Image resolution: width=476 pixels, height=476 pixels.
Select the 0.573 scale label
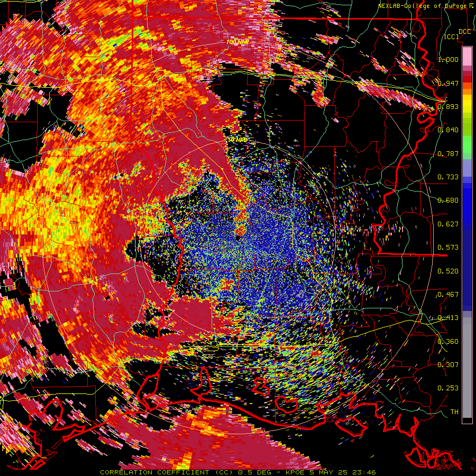click(448, 248)
